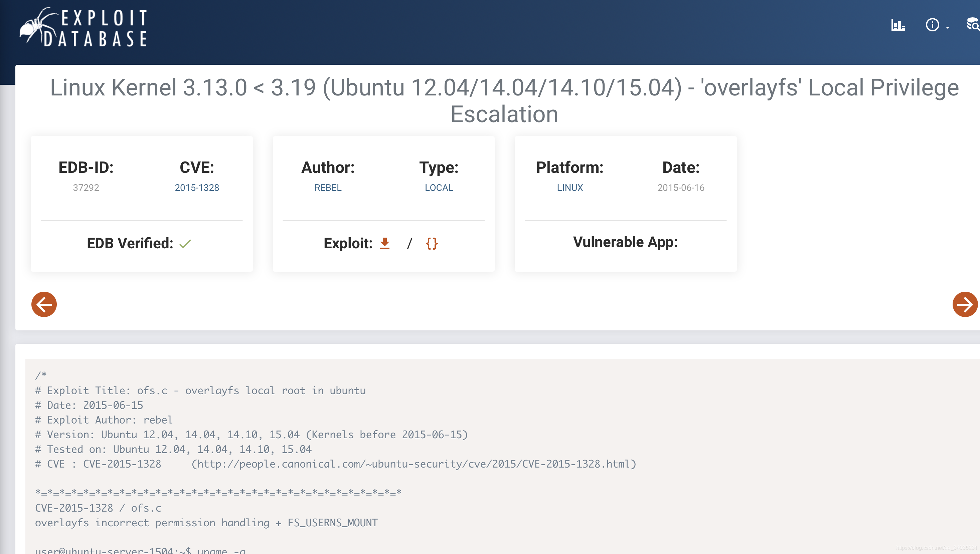Click the 'CVE-2015-1328 / ofs.c' code line
980x554 pixels.
[98, 508]
